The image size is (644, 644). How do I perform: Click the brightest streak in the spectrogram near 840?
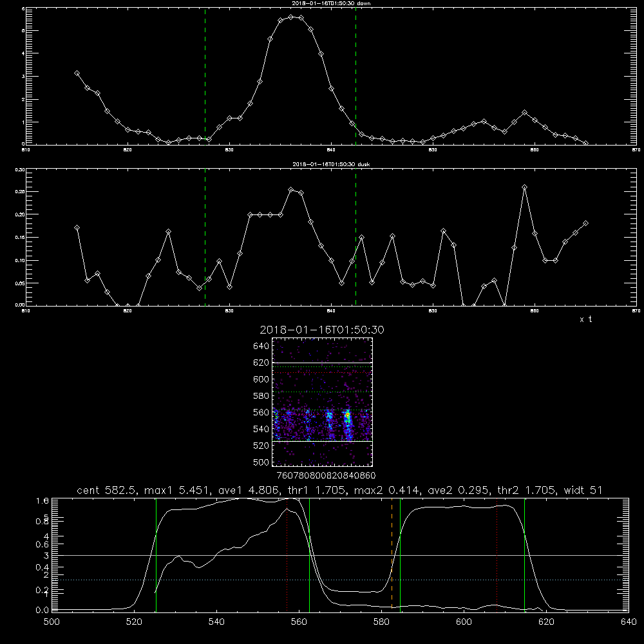(x=348, y=423)
